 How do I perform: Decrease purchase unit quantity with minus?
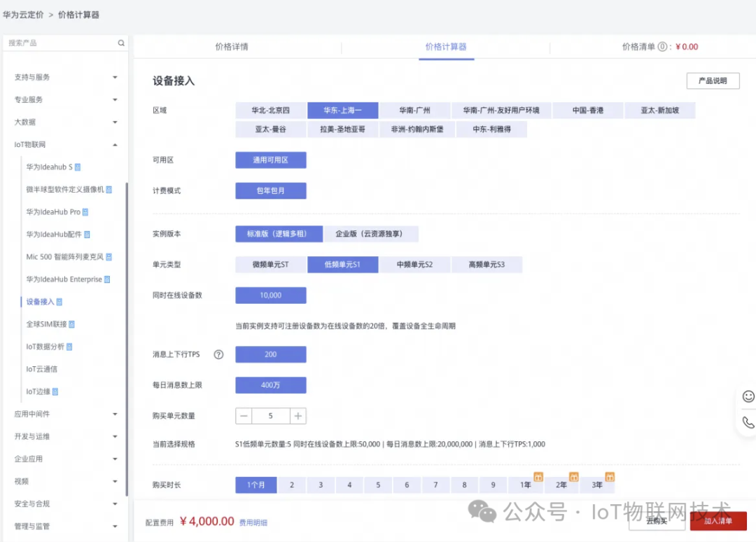[x=244, y=416]
